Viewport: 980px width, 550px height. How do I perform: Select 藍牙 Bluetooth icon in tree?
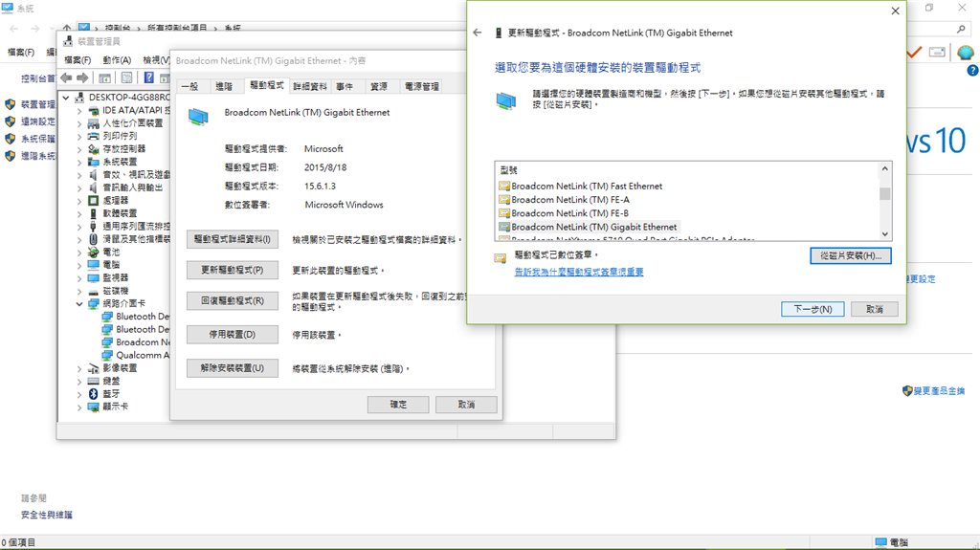click(93, 394)
